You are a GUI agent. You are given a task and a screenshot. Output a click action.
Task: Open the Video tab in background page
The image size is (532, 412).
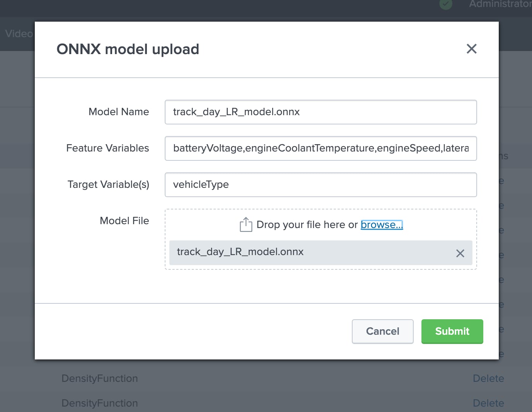(19, 34)
